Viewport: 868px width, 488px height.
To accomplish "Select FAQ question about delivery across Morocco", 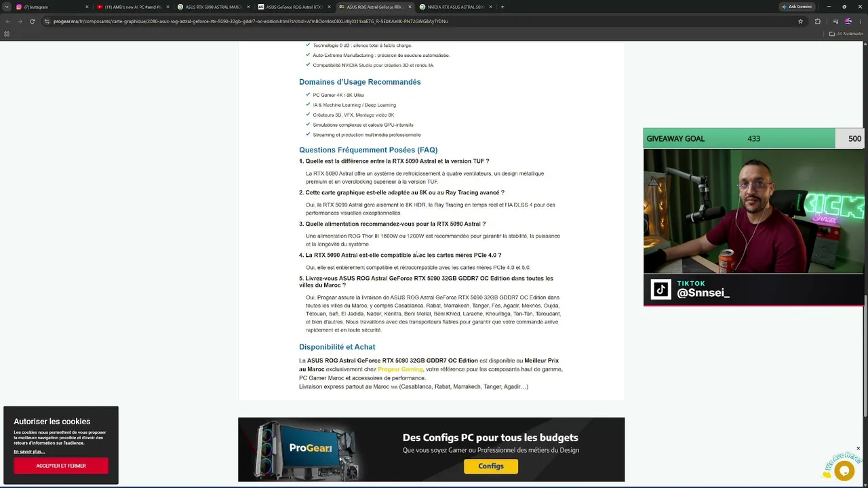I will 426,281.
